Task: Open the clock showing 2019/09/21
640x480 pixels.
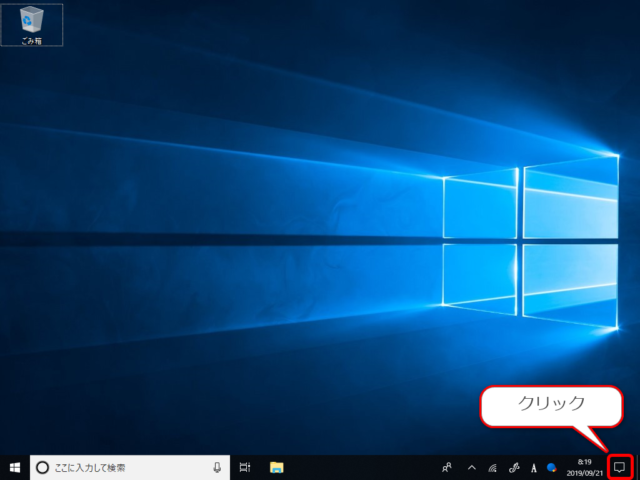Action: tap(584, 468)
